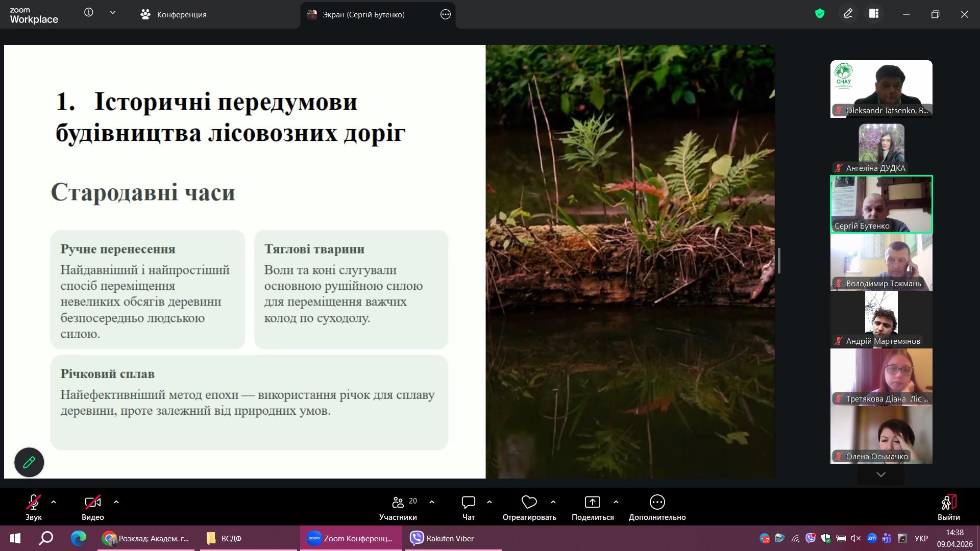Viewport: 980px width, 551px height.
Task: Open the view layout icon
Action: 874,14
